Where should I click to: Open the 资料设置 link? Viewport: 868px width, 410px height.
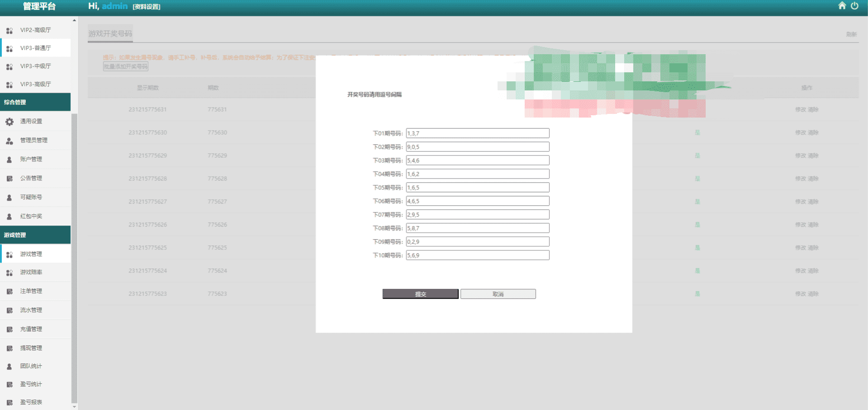pos(147,7)
